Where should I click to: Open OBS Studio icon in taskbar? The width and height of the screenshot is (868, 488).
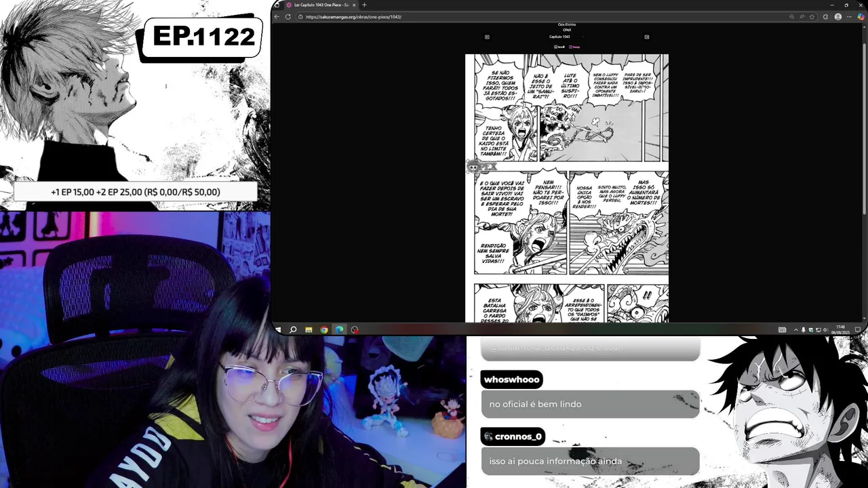355,329
